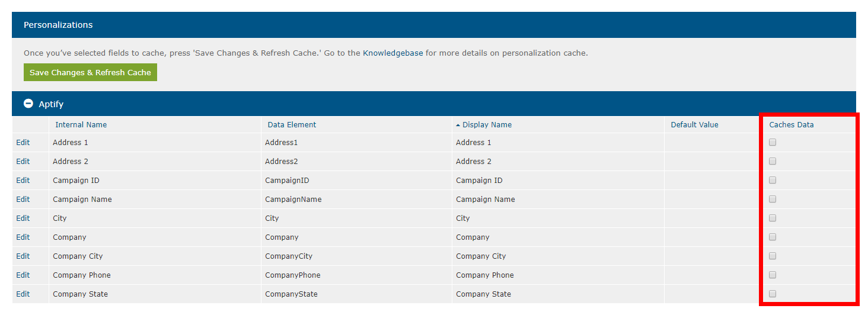Edit the City row

(23, 218)
